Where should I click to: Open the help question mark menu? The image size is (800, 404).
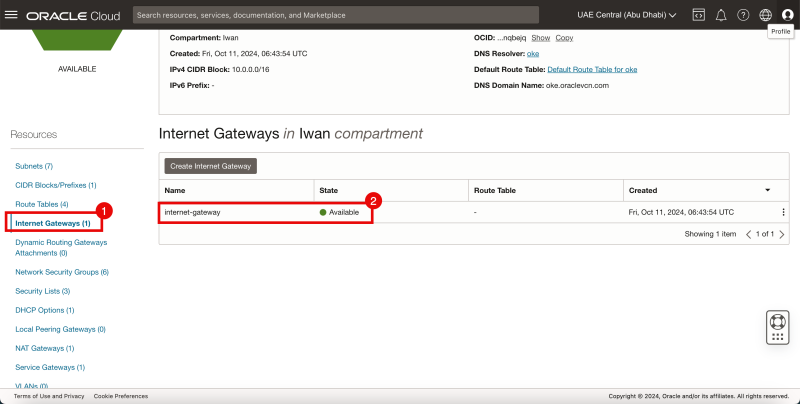tap(743, 15)
